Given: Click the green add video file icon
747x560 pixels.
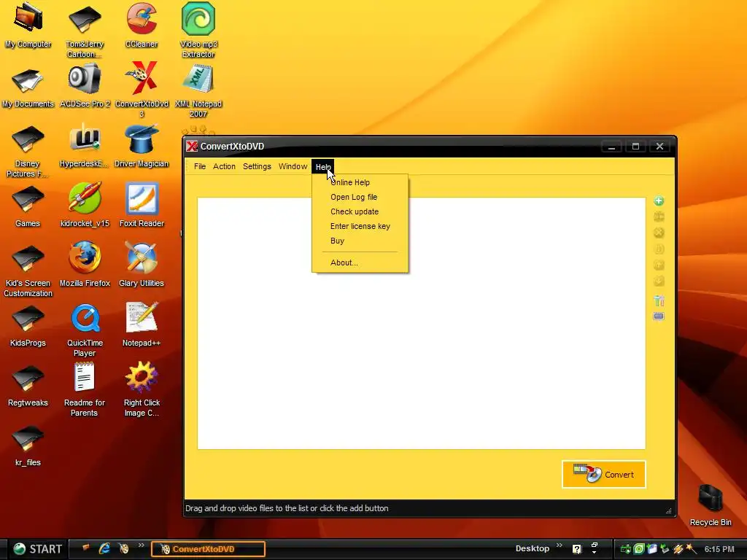Looking at the screenshot, I should tap(659, 201).
